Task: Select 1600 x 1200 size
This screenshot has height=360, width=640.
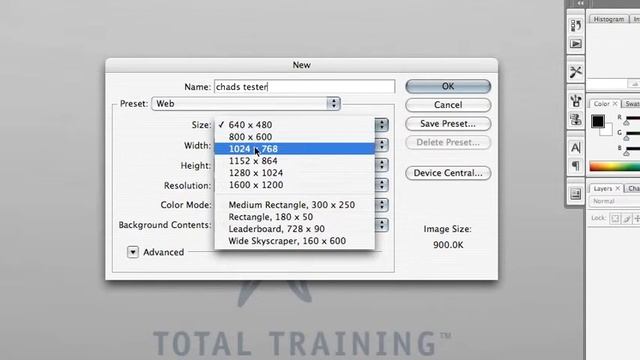Action: click(x=295, y=185)
